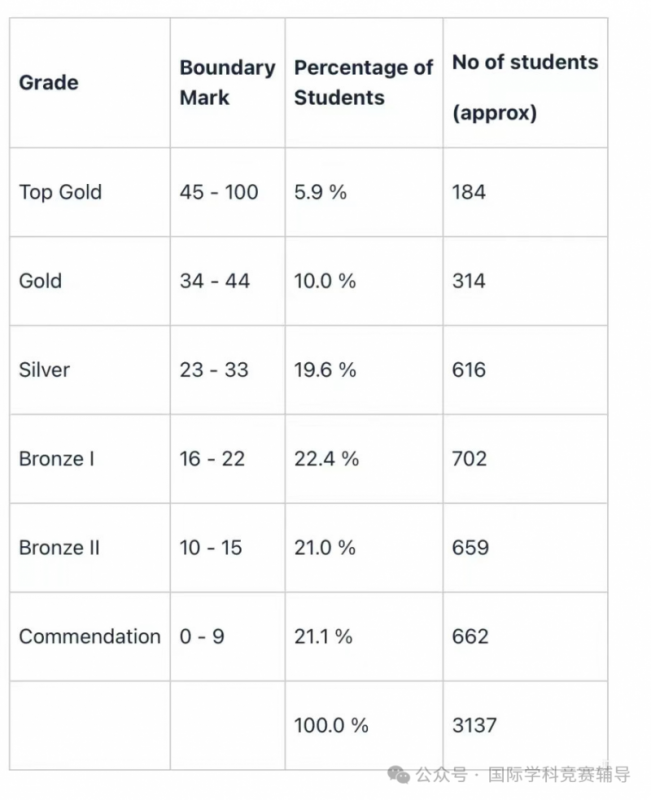The height and width of the screenshot is (800, 651).
Task: Click the No of students header
Action: point(525,83)
